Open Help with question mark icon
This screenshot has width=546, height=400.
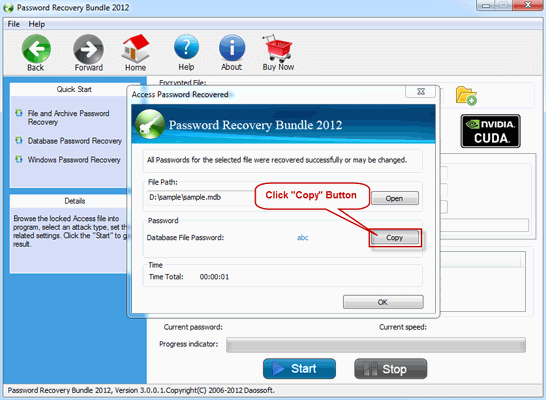[x=186, y=48]
